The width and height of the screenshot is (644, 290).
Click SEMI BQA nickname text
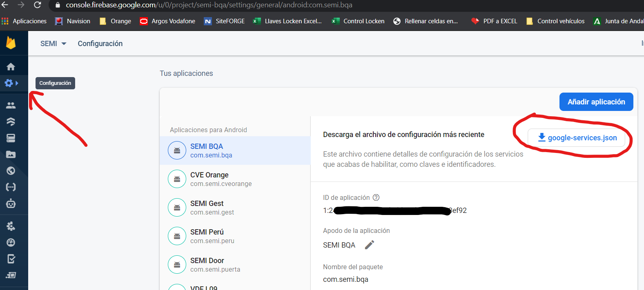339,245
